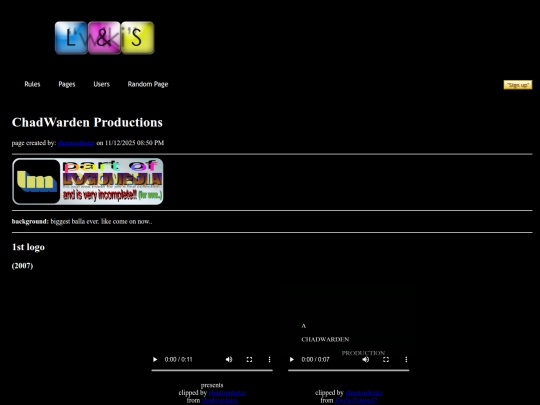Mute the 0:11 video

click(229, 360)
